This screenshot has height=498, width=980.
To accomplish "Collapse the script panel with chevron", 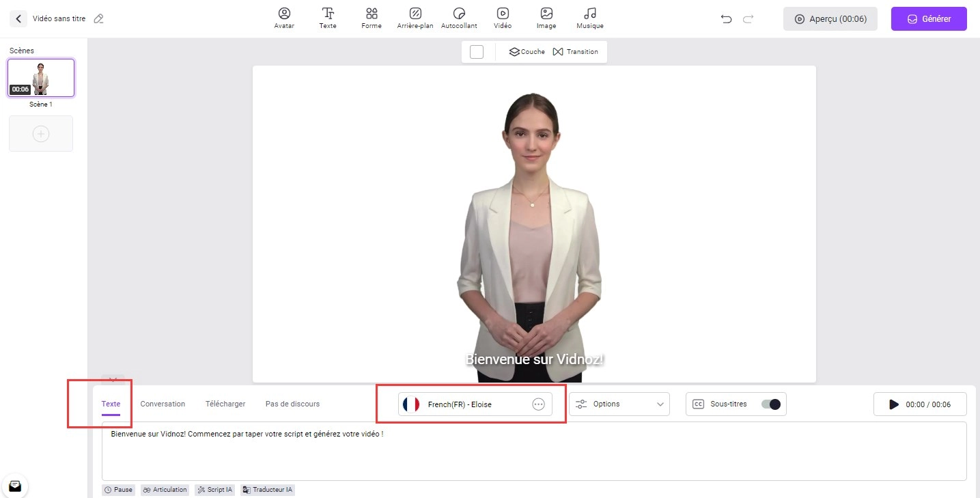I will (x=113, y=379).
